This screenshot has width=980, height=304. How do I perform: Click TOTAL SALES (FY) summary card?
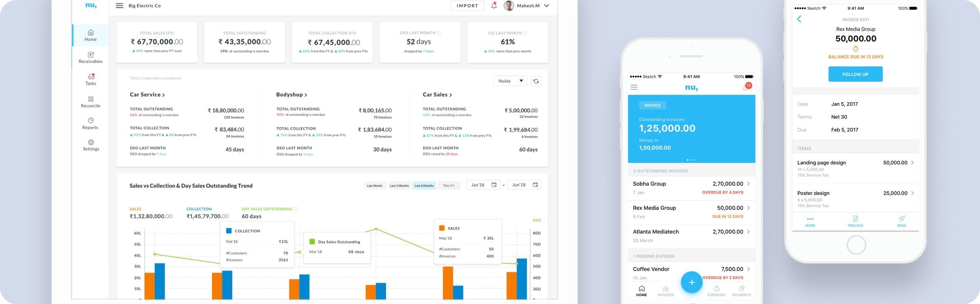157,42
